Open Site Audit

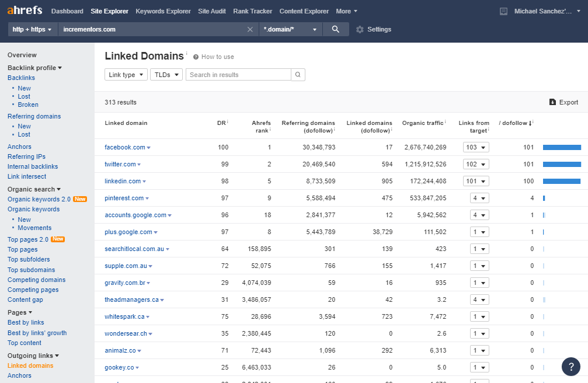[212, 11]
